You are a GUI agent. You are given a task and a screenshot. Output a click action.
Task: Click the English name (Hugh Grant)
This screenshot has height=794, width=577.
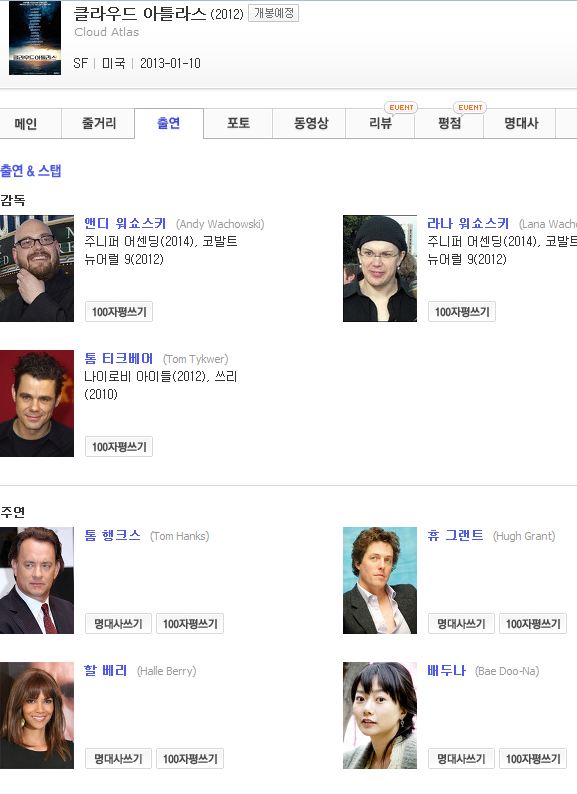(x=524, y=536)
